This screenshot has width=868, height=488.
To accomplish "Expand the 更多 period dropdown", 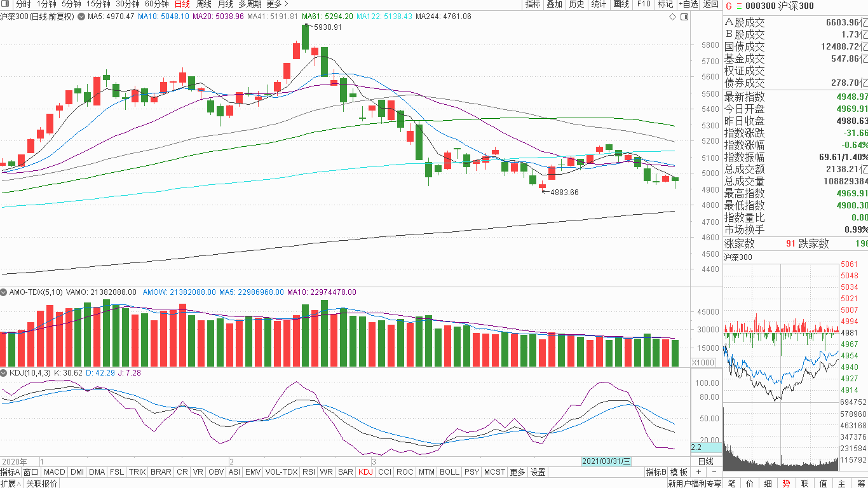I will click(278, 4).
